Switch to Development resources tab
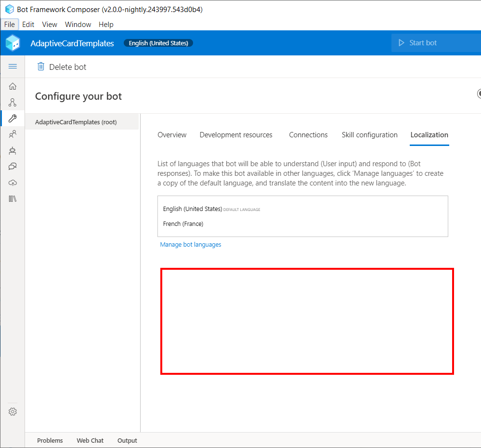The height and width of the screenshot is (448, 481). (x=236, y=135)
